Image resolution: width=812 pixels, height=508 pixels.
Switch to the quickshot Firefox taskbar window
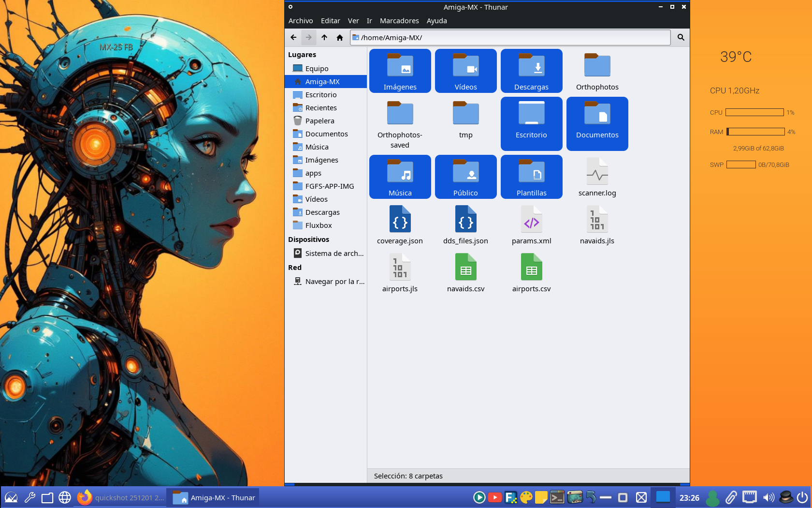120,497
